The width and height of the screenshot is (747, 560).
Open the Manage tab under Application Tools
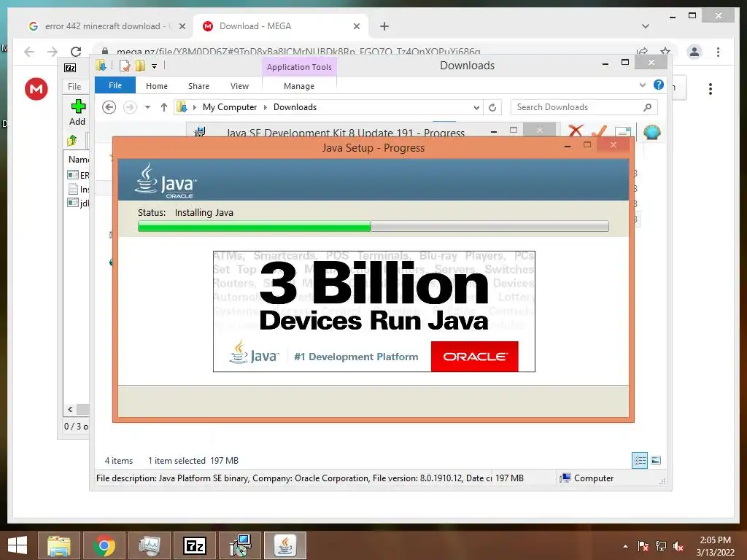299,86
